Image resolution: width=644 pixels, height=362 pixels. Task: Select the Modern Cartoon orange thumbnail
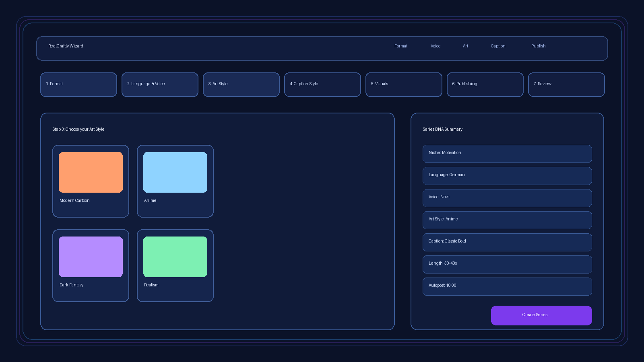point(91,172)
